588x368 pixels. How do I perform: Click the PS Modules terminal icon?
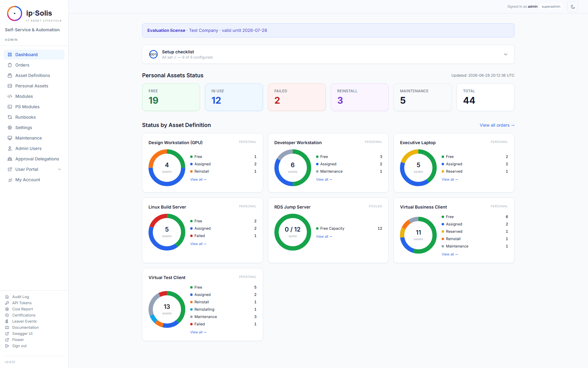(x=10, y=107)
